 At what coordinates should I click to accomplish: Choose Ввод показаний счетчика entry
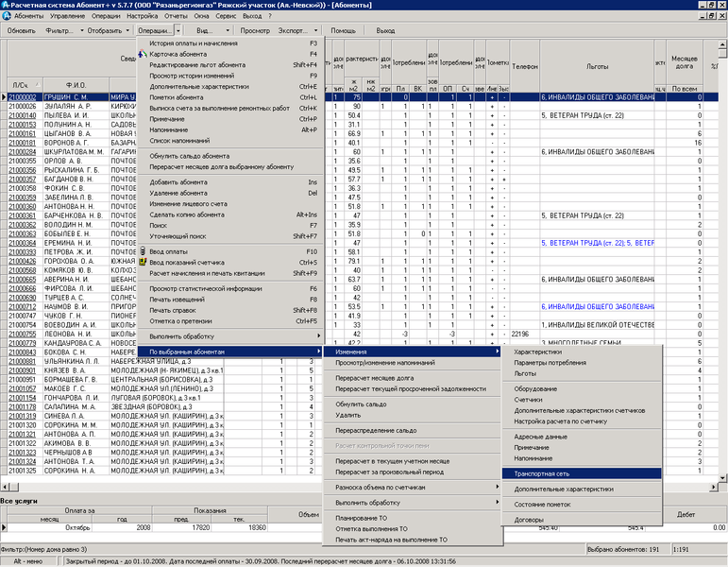[x=194, y=262]
